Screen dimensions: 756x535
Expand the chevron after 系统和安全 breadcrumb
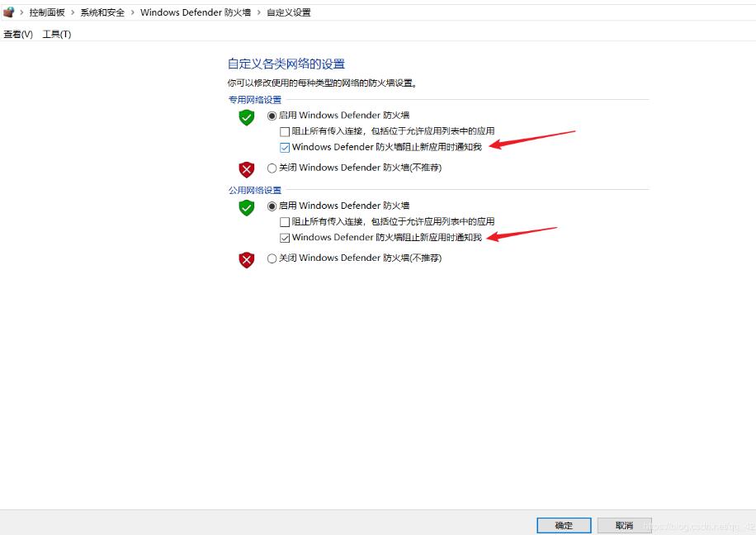tap(133, 12)
